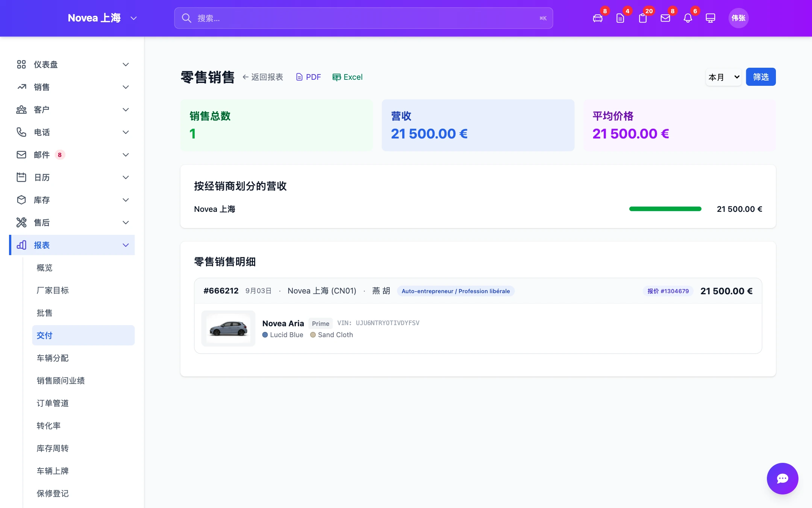Click the Novea 上海 revenue progress bar

click(x=665, y=209)
